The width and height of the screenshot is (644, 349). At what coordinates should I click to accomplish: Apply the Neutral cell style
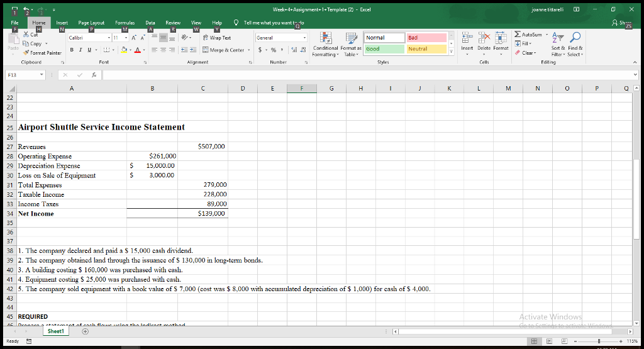click(426, 49)
